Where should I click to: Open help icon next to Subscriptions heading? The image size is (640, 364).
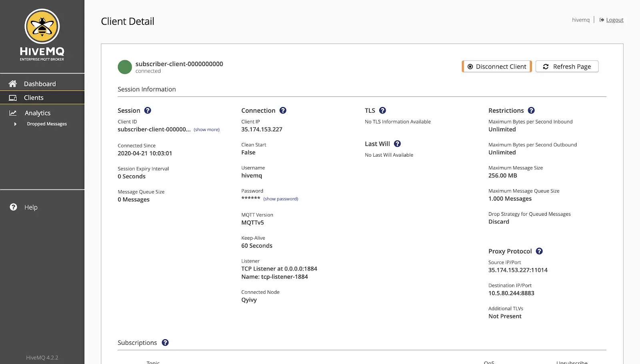pos(165,343)
